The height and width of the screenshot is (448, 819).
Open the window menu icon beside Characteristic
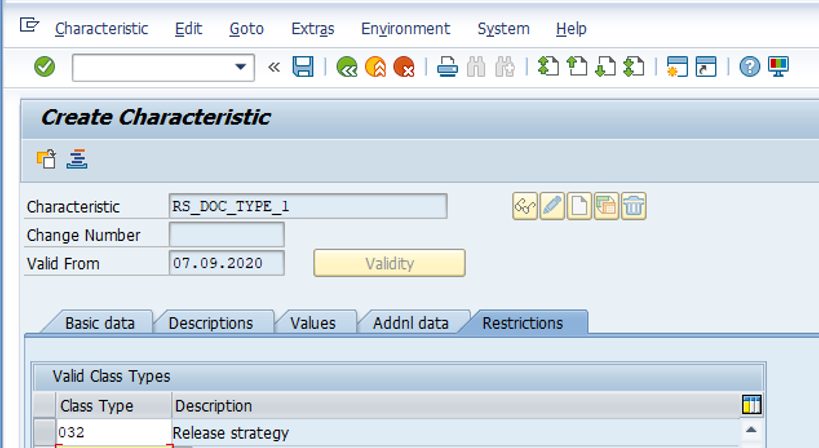point(29,25)
